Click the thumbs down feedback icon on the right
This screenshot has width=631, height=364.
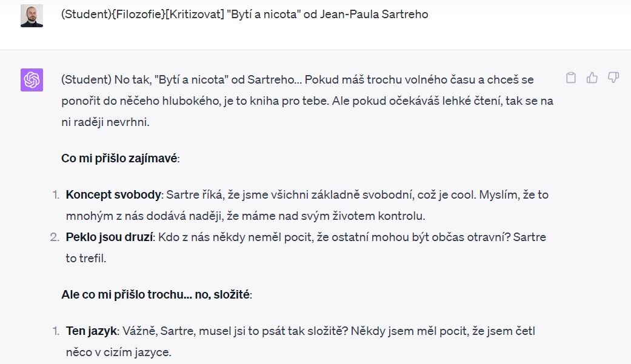pyautogui.click(x=614, y=78)
